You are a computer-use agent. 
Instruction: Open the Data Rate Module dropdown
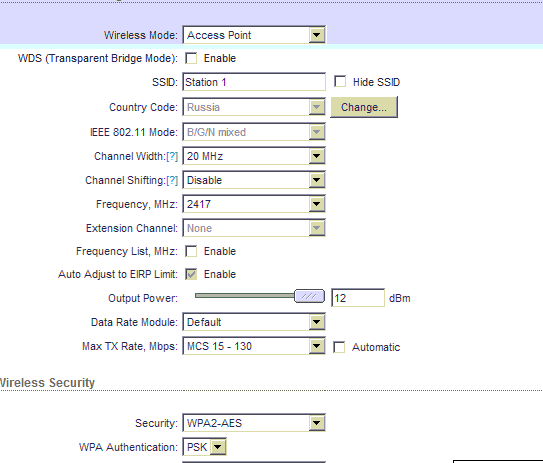coord(254,322)
